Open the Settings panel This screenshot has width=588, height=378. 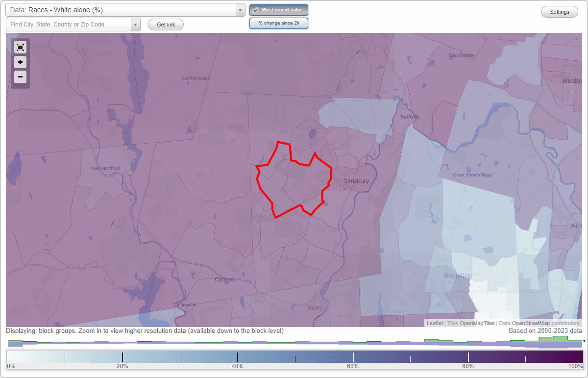[559, 11]
